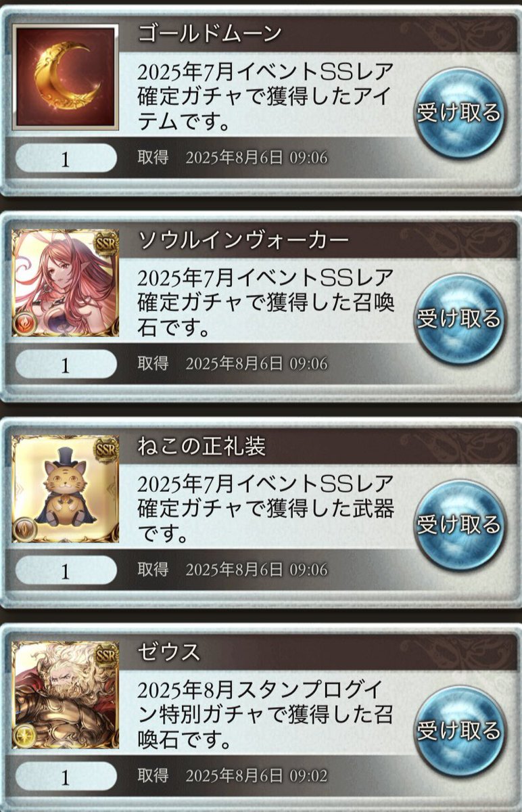The height and width of the screenshot is (812, 522).
Task: Tap the quantity badge under ゼウス
Action: pyautogui.click(x=66, y=777)
